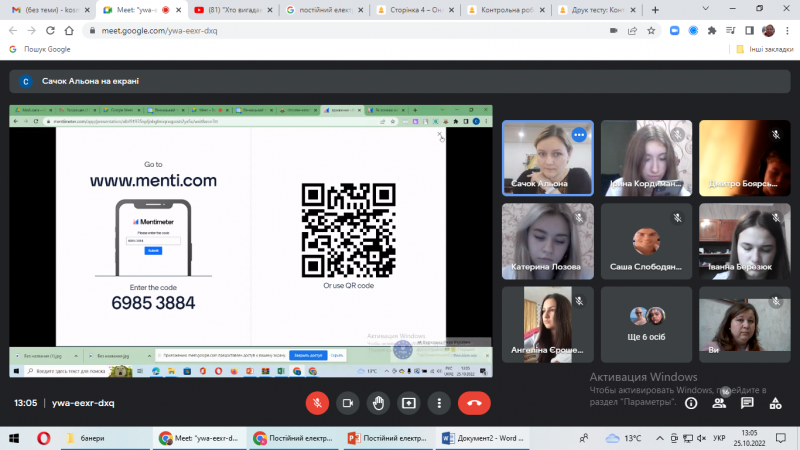Open the Windows Start menu
This screenshot has width=800, height=450.
coord(14,438)
